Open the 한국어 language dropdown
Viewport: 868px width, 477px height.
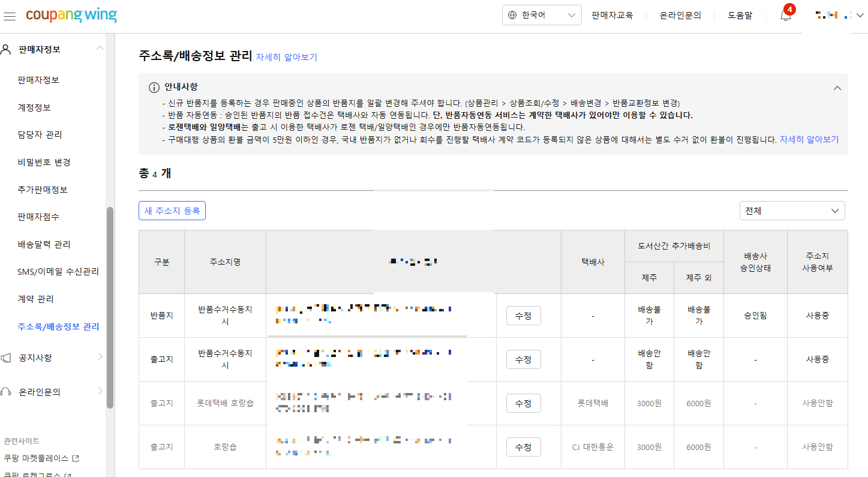tap(542, 15)
